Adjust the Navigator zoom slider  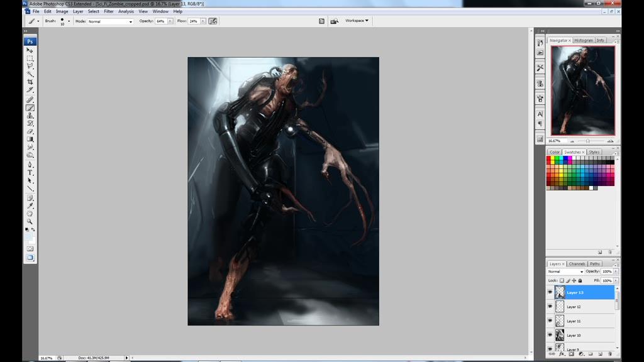588,141
